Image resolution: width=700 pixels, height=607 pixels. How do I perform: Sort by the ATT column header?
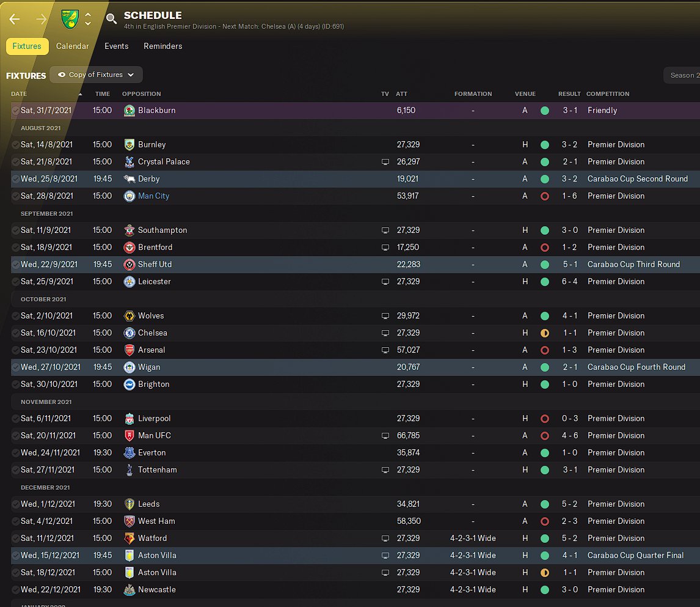click(401, 94)
